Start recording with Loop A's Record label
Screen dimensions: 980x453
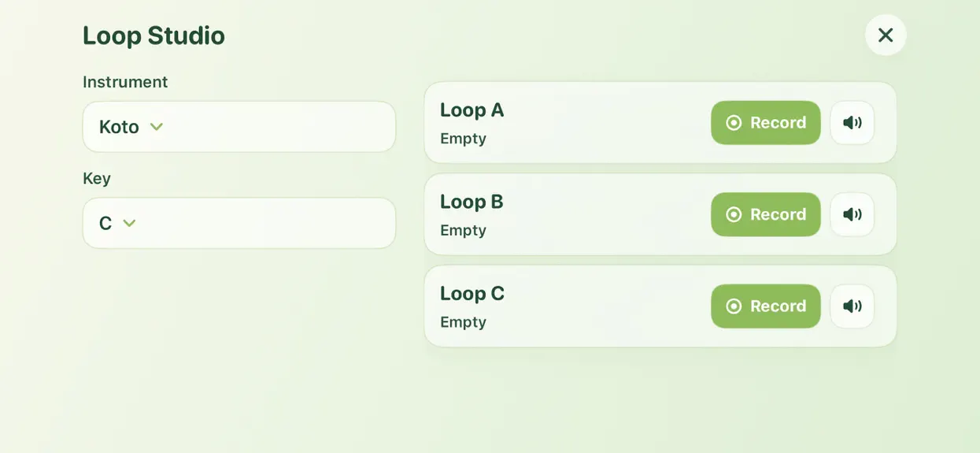[778, 123]
